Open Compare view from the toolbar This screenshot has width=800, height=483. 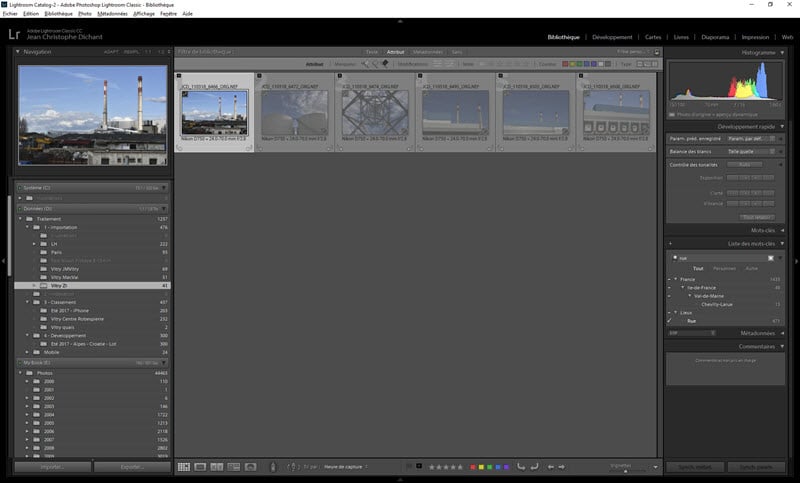(217, 467)
